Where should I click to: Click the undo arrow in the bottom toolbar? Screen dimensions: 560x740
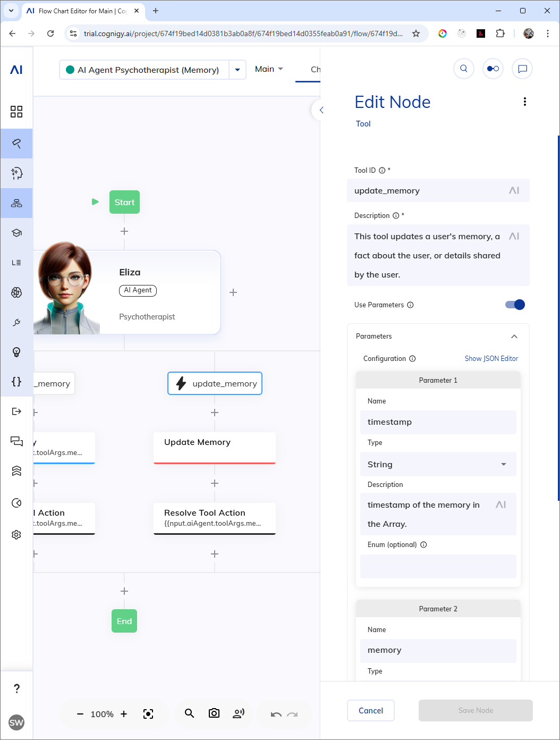276,714
